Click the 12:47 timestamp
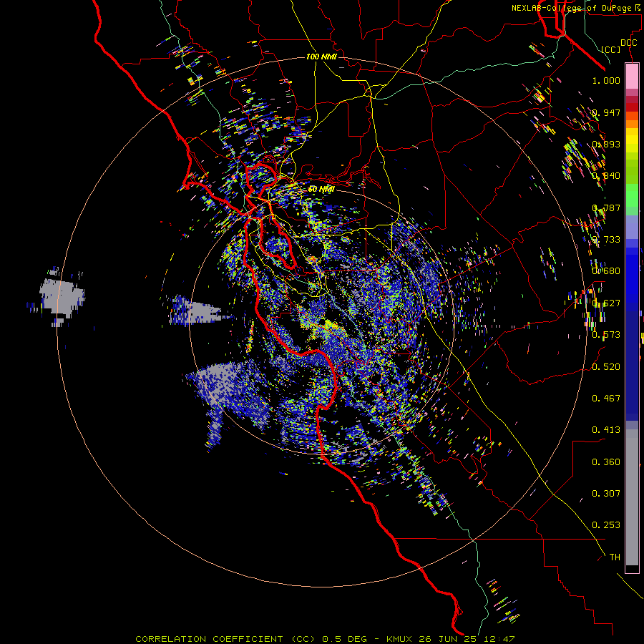Image resolution: width=644 pixels, height=644 pixels. coord(498,639)
